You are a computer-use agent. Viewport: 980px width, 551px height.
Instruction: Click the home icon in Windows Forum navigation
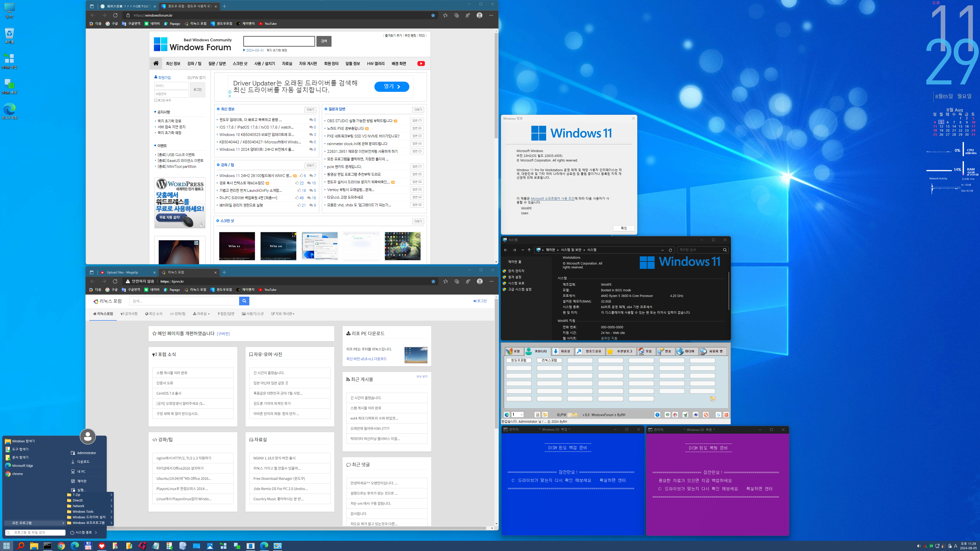156,63
